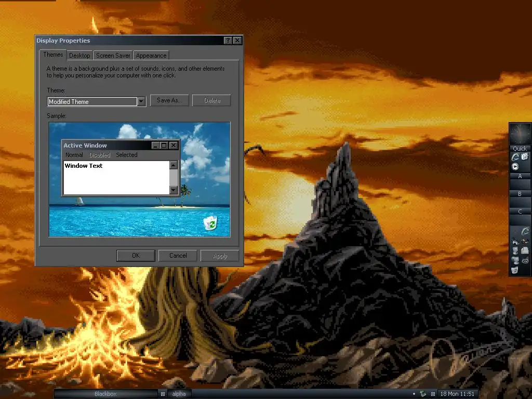
Task: Open the recycle bin icon at dock bottom
Action: pos(515,270)
